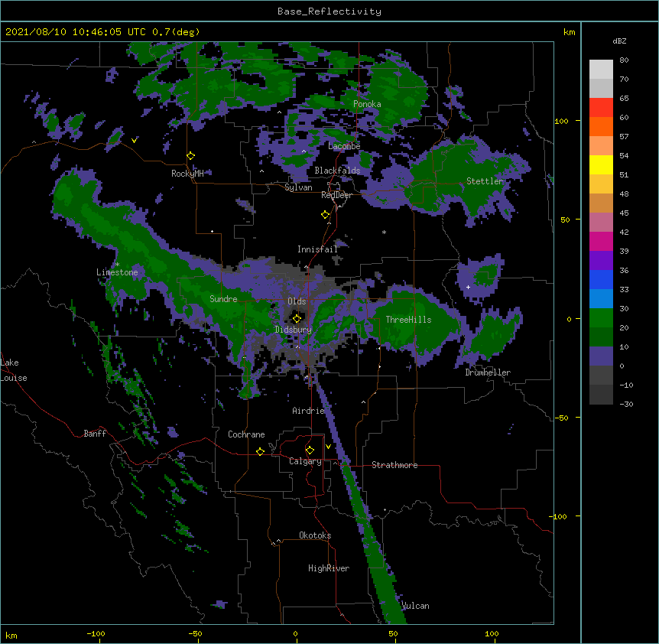The image size is (659, 644).
Task: Click the Ponoka town label
Action: [367, 104]
